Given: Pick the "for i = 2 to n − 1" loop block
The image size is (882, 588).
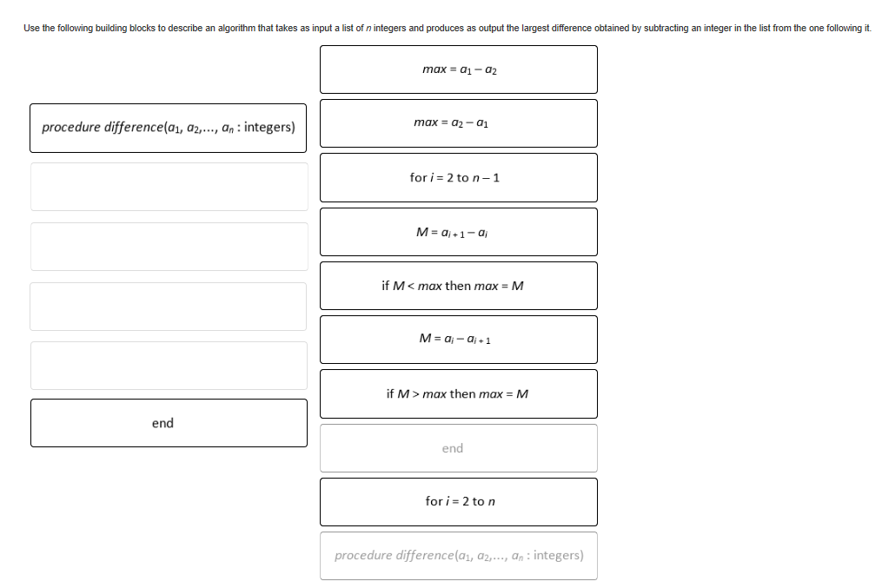Looking at the screenshot, I should 459,177.
